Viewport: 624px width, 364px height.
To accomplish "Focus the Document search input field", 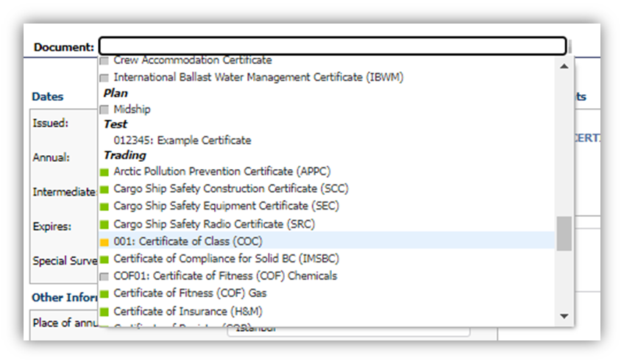I will pos(332,46).
